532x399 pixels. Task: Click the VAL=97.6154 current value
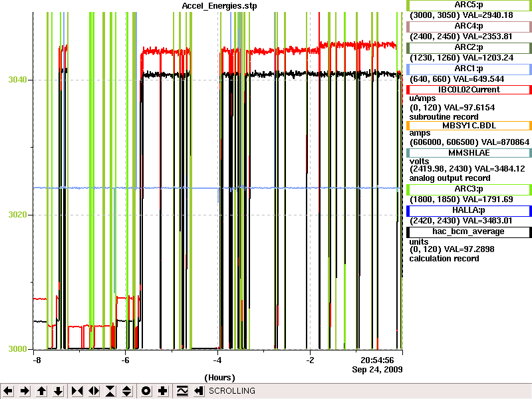tap(469, 108)
